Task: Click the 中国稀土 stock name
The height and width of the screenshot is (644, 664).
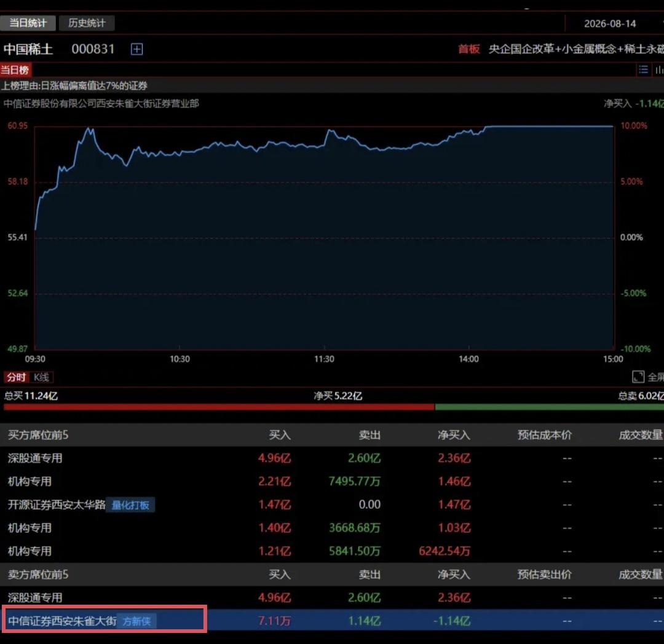Action: 28,49
